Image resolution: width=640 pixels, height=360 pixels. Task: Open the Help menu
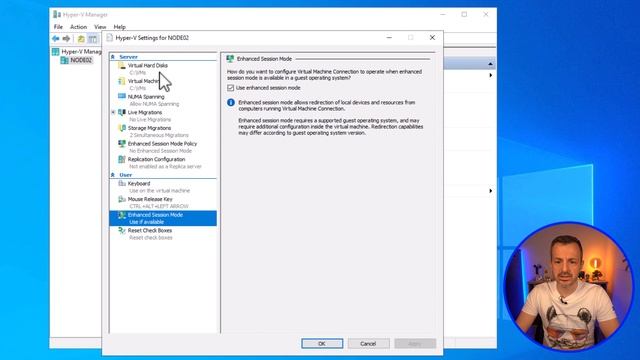(x=120, y=27)
